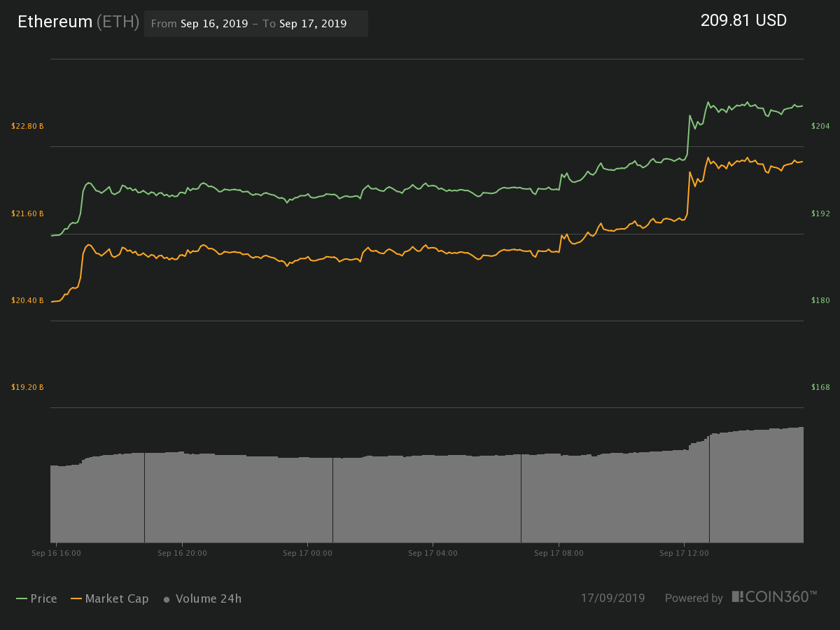Click the $192 price axis label

point(820,213)
